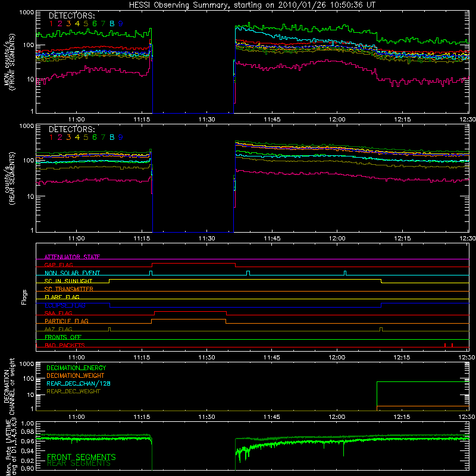Click the DECIMATION CHANNEL or weight axis label

[9, 386]
